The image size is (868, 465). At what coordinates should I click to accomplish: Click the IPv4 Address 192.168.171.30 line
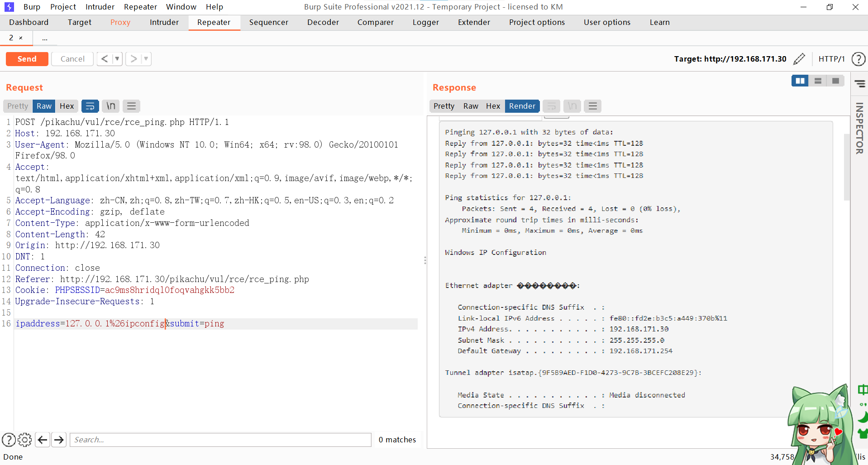[563, 329]
